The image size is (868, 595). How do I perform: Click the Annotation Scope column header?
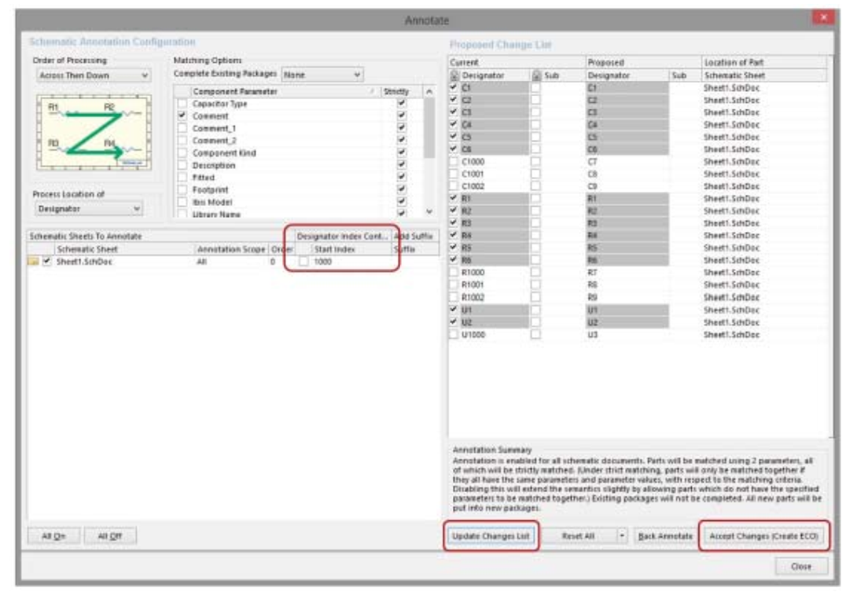231,249
